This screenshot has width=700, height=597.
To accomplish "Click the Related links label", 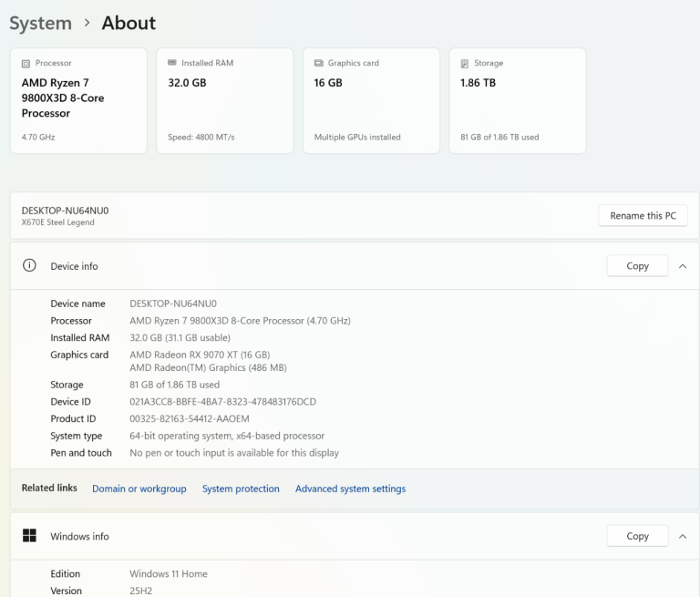I will click(x=49, y=488).
